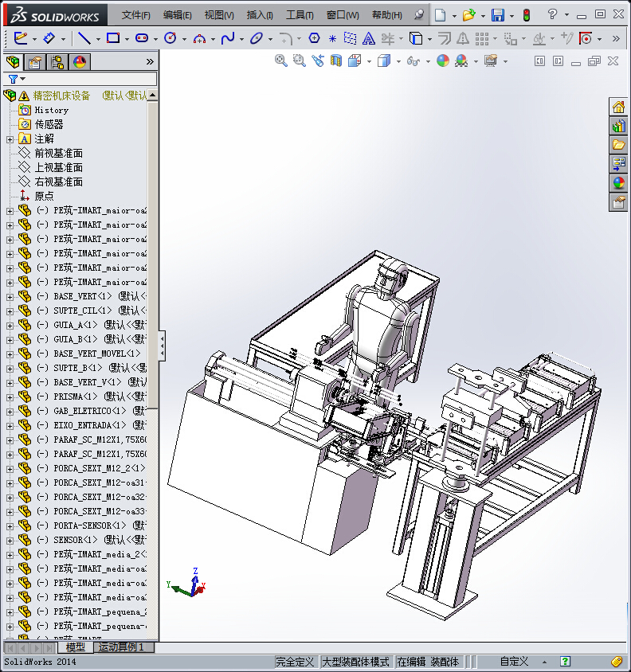Select the History tree item
This screenshot has width=631, height=672.
point(51,110)
